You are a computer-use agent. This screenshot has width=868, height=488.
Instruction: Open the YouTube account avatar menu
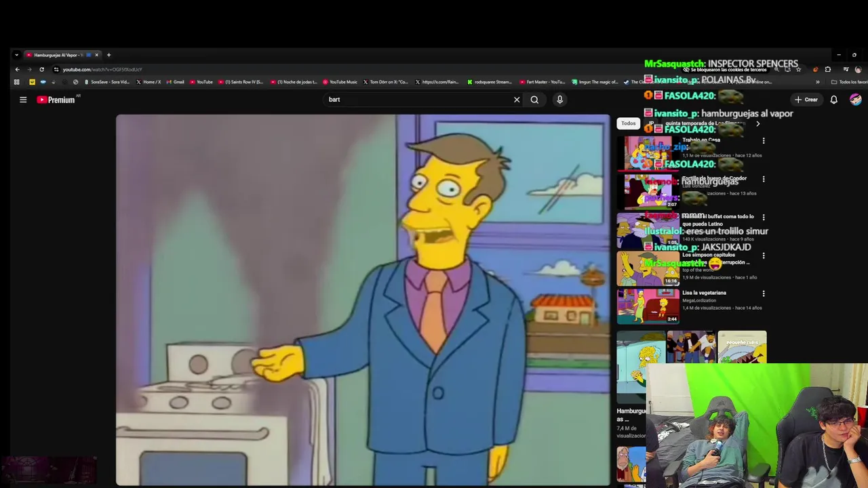click(x=856, y=100)
